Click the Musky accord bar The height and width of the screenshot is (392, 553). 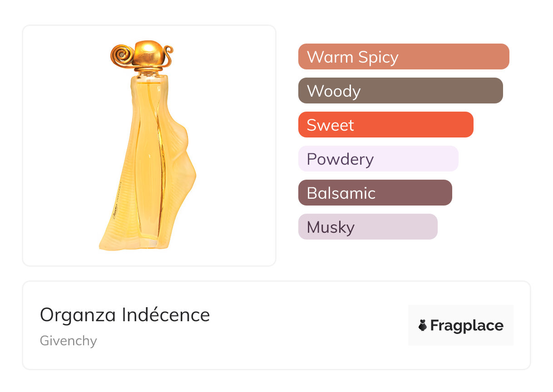pos(368,227)
